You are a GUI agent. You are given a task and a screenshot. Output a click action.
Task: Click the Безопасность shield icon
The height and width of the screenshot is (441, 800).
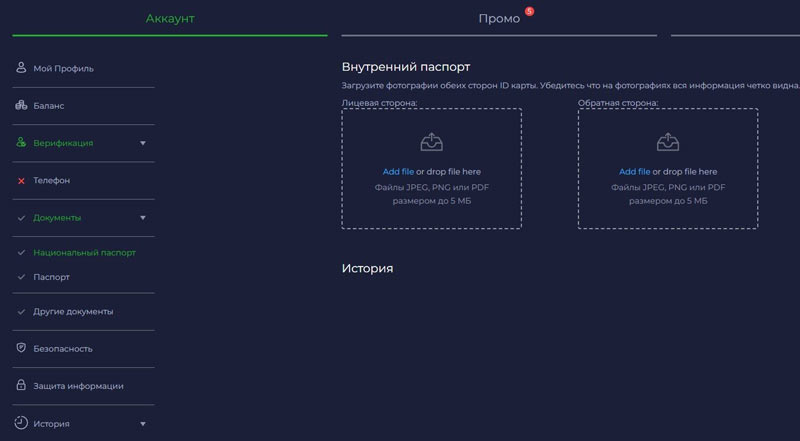pyautogui.click(x=21, y=348)
